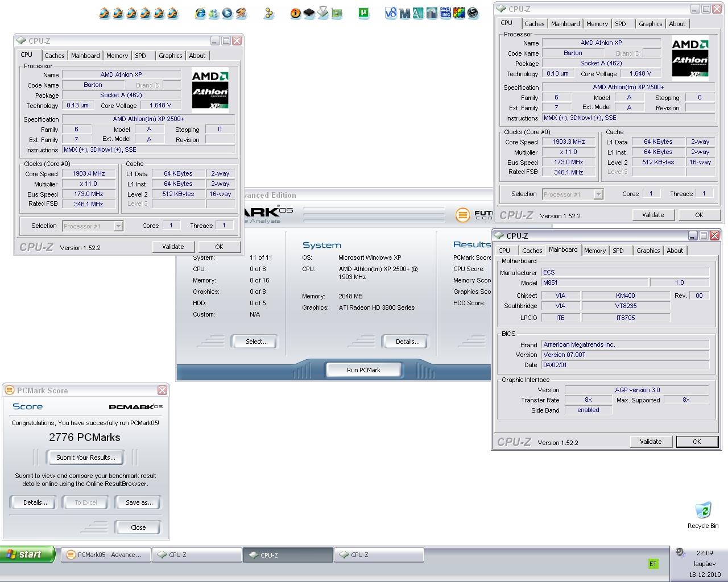Open Graphics tab in left CPU-Z window
Viewport: 728px width, 582px height.
click(x=171, y=56)
